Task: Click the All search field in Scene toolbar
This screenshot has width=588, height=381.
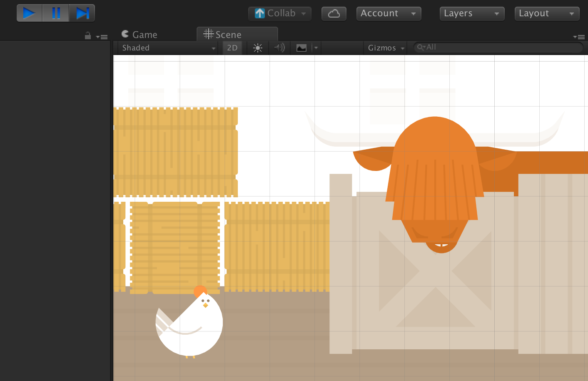Action: 458,47
